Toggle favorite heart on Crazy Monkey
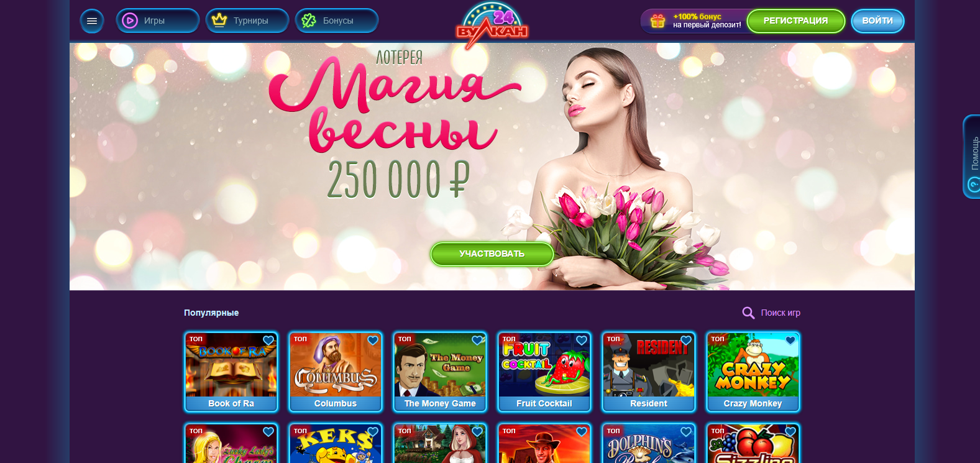 [x=790, y=340]
